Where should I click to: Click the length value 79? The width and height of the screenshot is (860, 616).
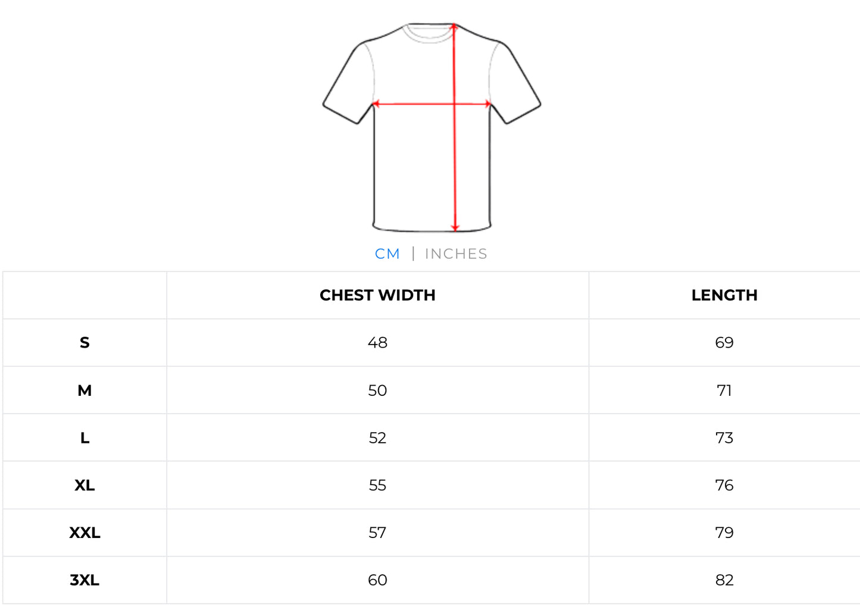tap(724, 533)
